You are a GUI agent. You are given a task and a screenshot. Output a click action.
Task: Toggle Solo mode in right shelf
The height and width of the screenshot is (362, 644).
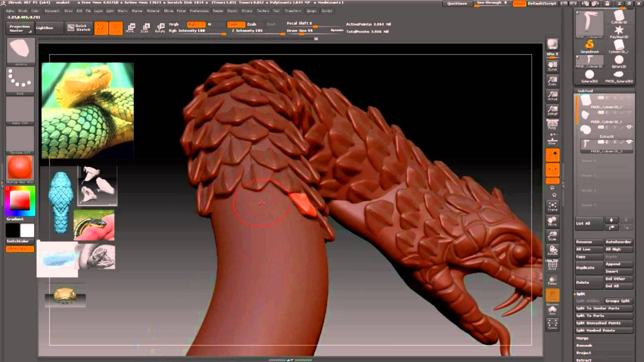point(552,310)
